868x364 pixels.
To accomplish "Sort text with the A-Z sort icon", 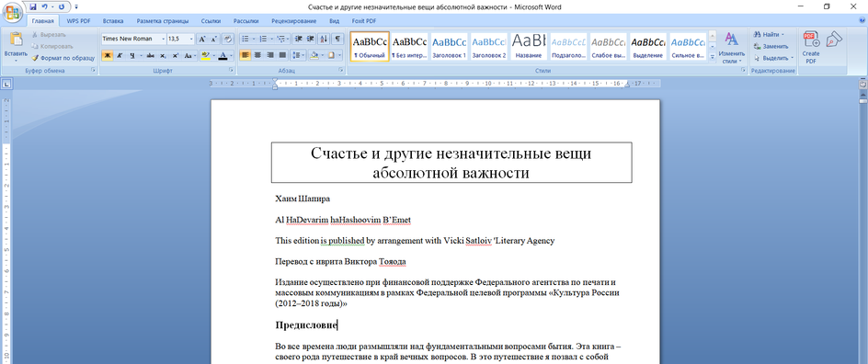I will [x=324, y=40].
